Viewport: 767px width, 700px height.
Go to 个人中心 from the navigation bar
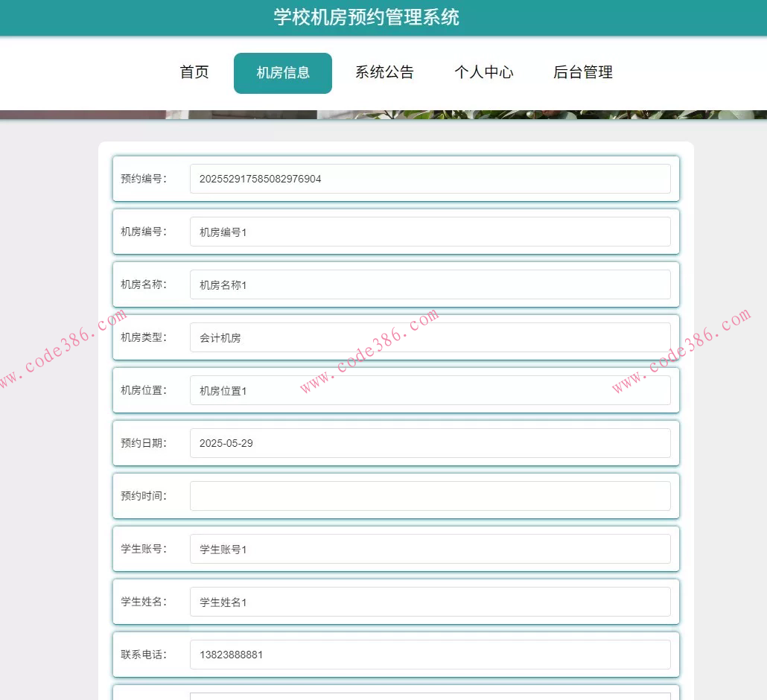pyautogui.click(x=484, y=72)
